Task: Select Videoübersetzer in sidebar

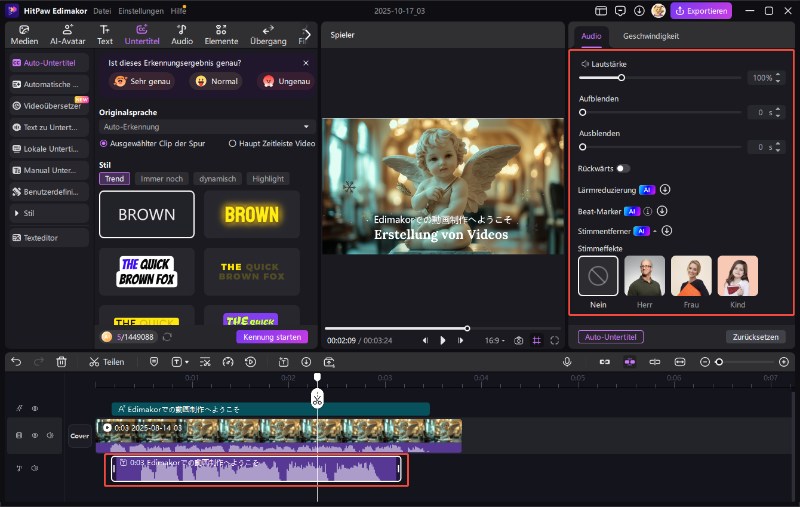Action: coord(48,106)
